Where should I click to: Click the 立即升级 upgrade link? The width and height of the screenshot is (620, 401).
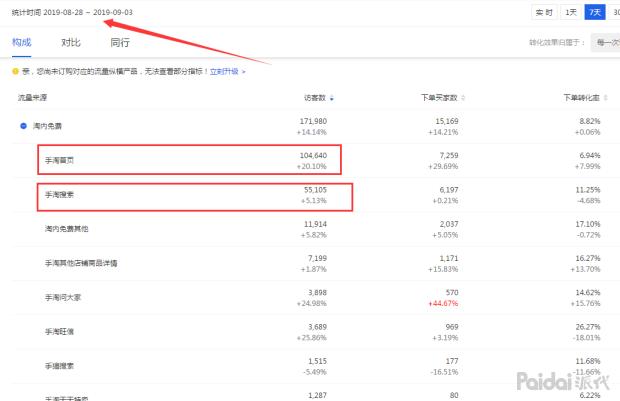point(224,71)
